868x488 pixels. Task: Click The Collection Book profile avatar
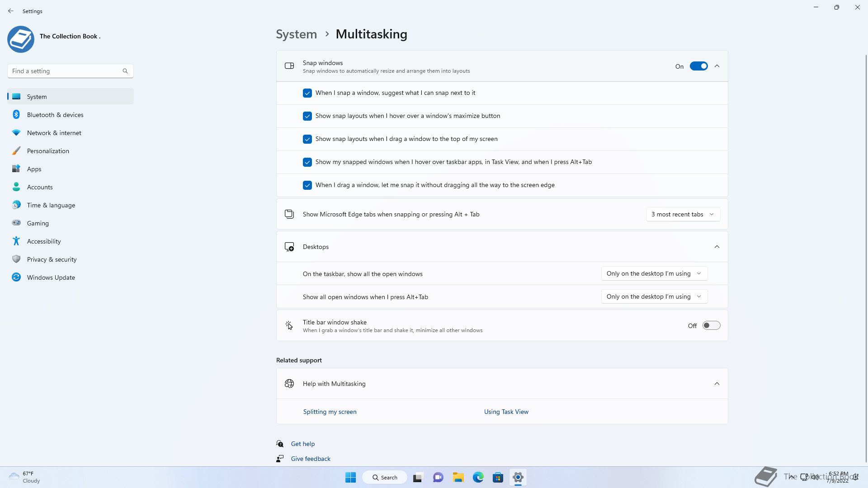coord(21,39)
